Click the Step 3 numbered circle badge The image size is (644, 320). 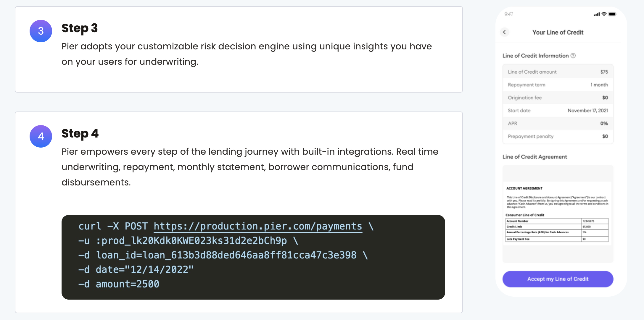[x=41, y=31]
